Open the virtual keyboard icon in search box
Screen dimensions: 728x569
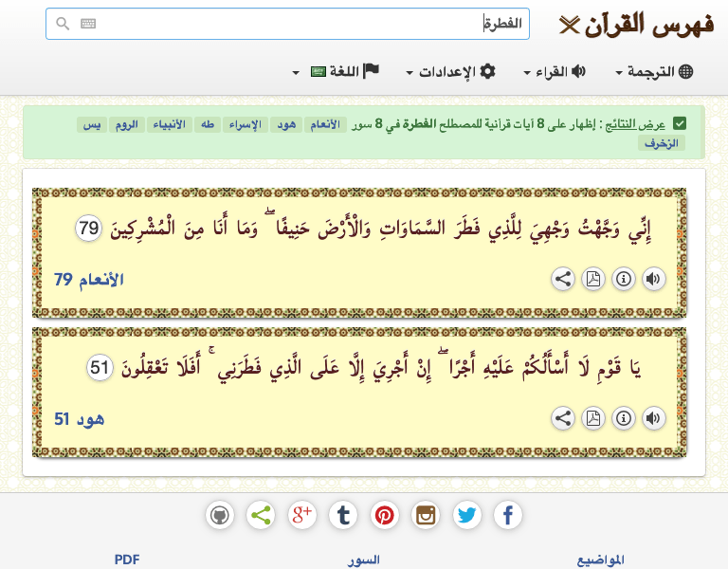[88, 23]
